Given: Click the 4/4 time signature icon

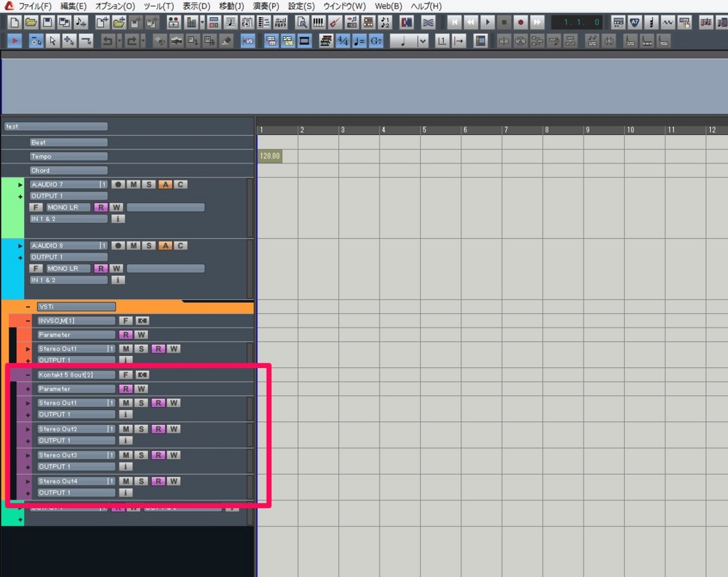Looking at the screenshot, I should pyautogui.click(x=343, y=41).
